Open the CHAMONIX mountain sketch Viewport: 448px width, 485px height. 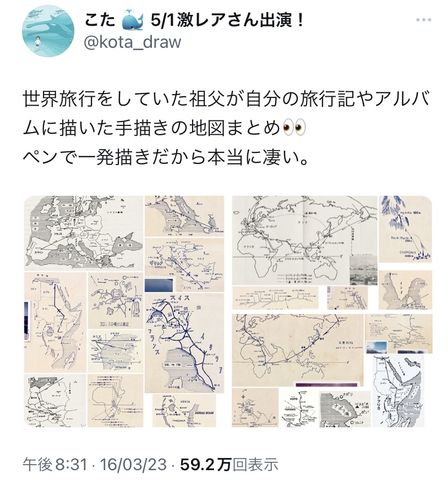405,229
